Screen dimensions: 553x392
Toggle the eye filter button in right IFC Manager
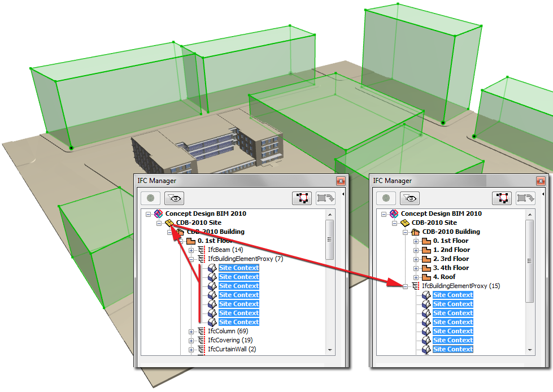coord(410,198)
